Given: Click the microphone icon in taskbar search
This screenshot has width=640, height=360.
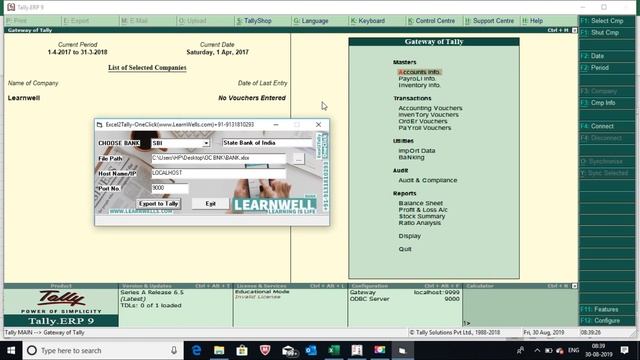Looking at the screenshot, I should tap(174, 351).
